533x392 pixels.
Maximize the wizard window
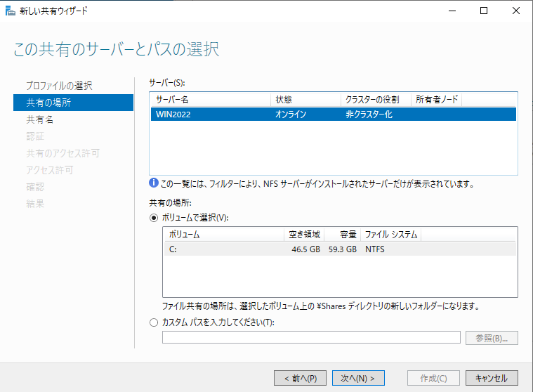[x=484, y=11]
